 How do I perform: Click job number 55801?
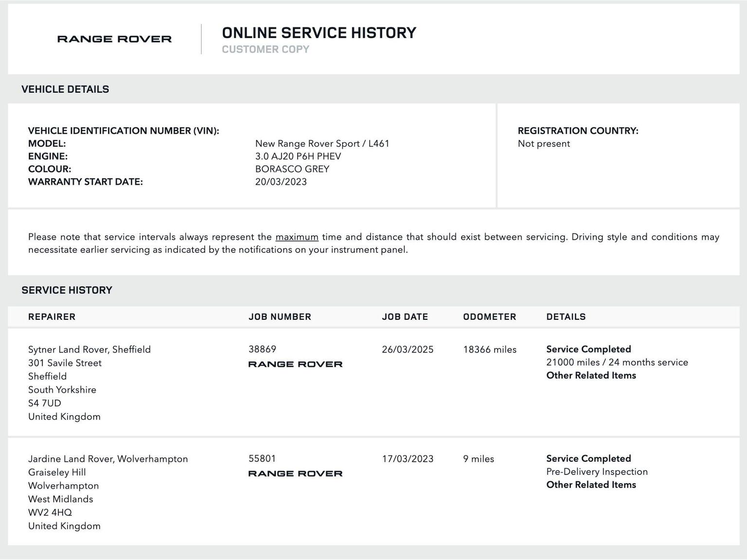[262, 458]
